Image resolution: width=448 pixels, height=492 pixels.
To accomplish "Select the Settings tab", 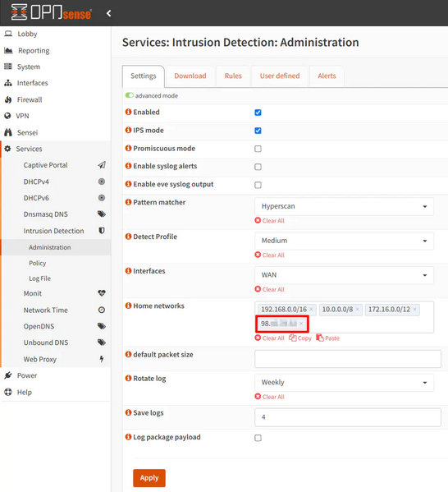I will coord(144,76).
